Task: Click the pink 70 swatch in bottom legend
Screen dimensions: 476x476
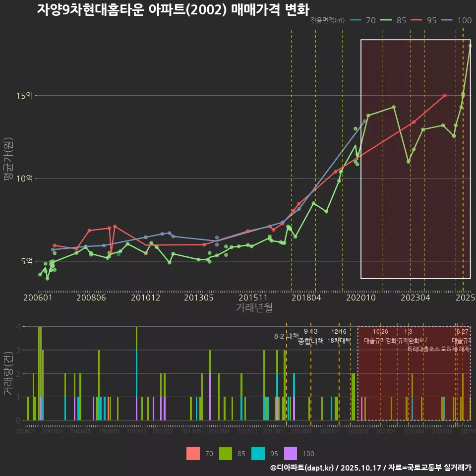Action: coord(193,453)
